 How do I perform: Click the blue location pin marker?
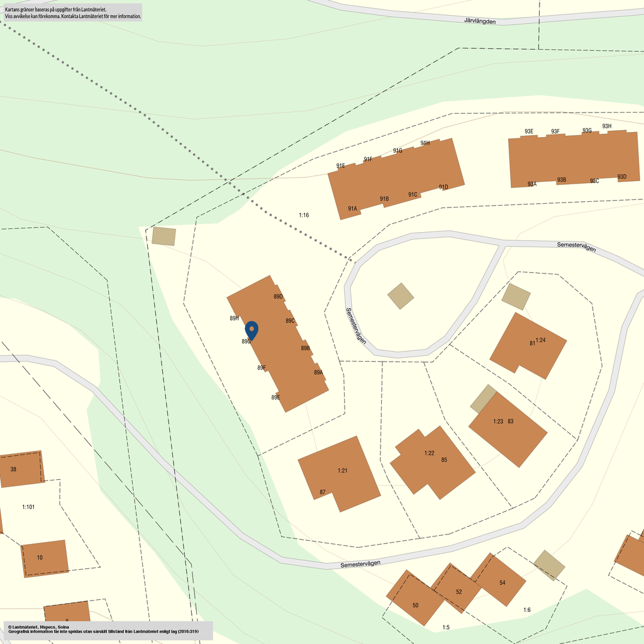[252, 330]
